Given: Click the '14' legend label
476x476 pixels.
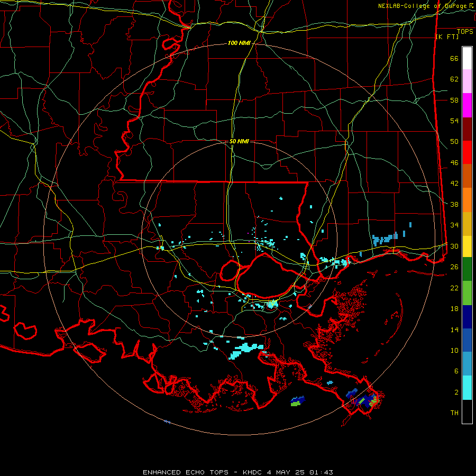Looking at the screenshot, I should [454, 329].
